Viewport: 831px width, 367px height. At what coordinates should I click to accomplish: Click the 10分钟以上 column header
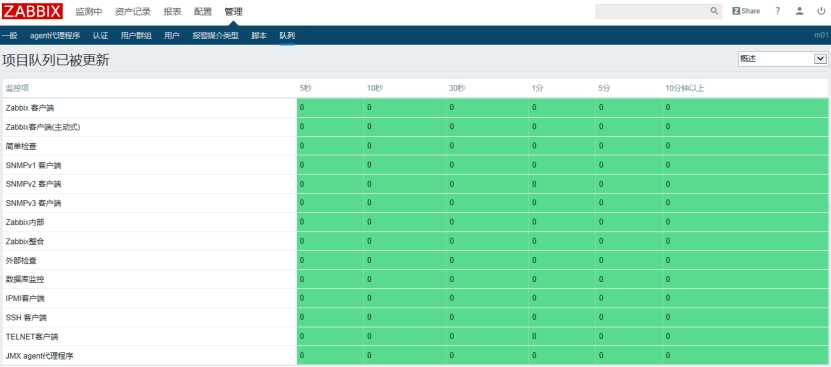(x=685, y=89)
